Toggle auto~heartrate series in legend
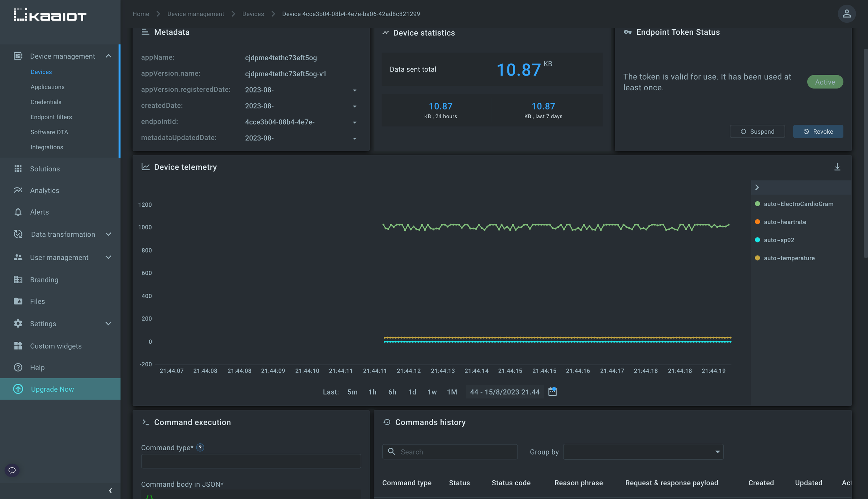The height and width of the screenshot is (499, 868). click(x=780, y=222)
